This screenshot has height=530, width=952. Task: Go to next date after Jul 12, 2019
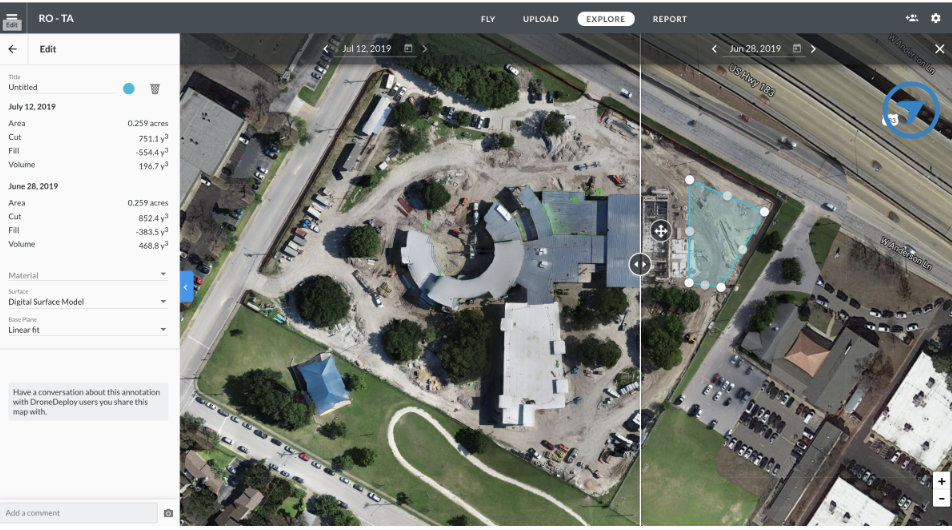tap(424, 49)
